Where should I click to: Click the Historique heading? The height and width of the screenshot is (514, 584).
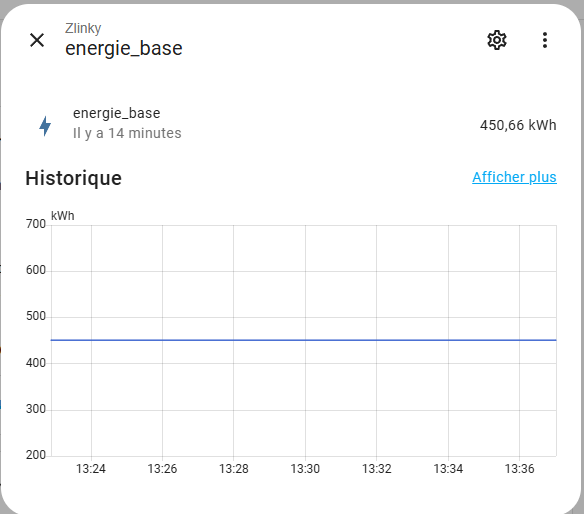[73, 178]
